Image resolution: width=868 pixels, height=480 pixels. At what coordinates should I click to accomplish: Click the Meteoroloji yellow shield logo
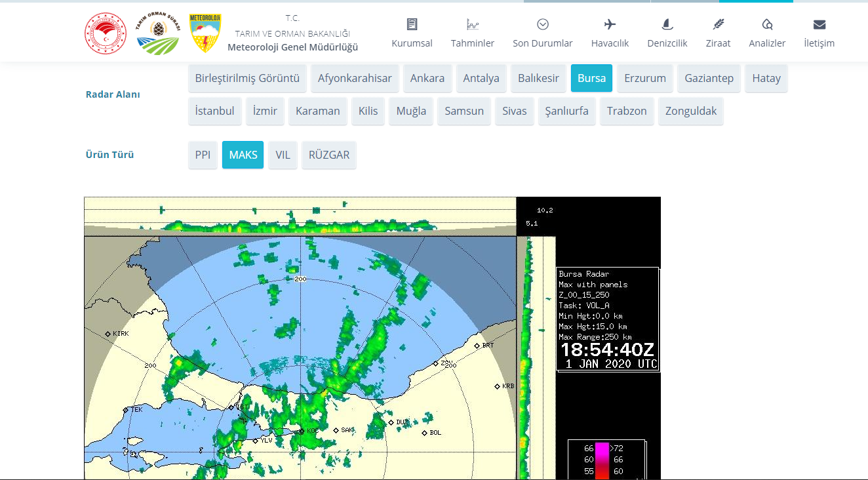pyautogui.click(x=205, y=33)
